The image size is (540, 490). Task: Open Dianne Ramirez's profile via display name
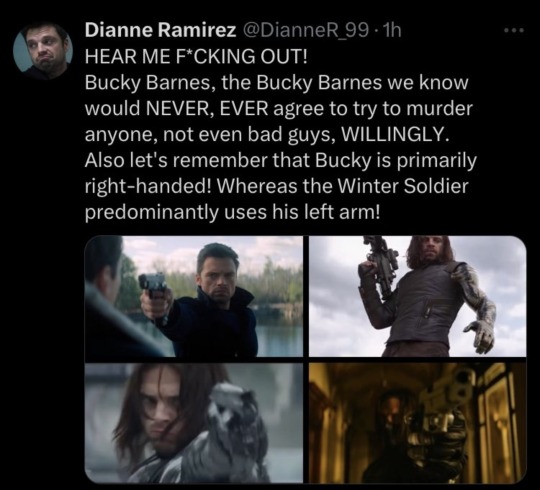[160, 31]
